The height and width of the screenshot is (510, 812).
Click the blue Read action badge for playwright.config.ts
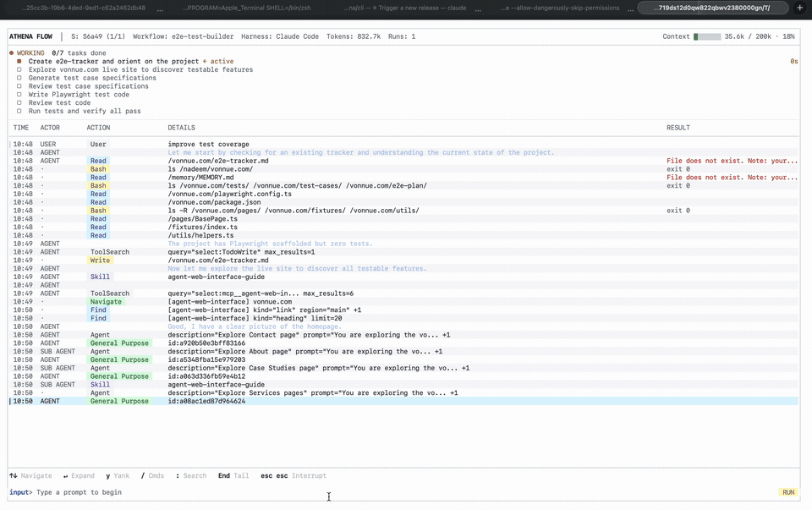point(104,194)
